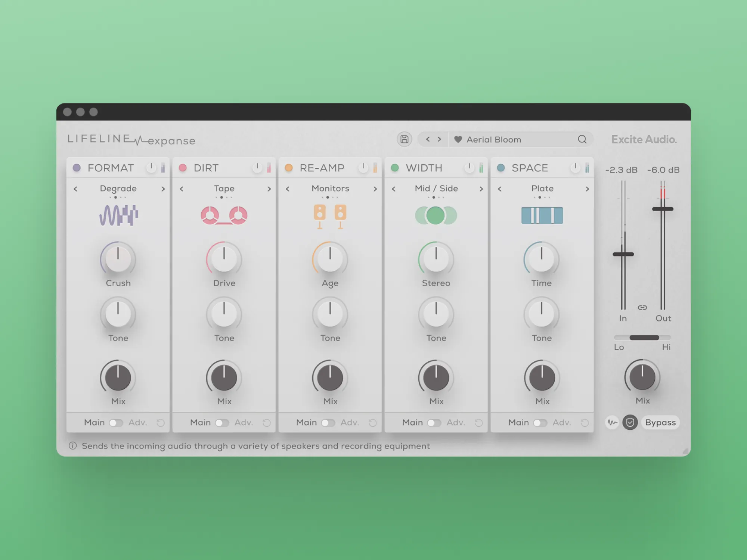
Task: Click the Crush knob
Action: [118, 259]
